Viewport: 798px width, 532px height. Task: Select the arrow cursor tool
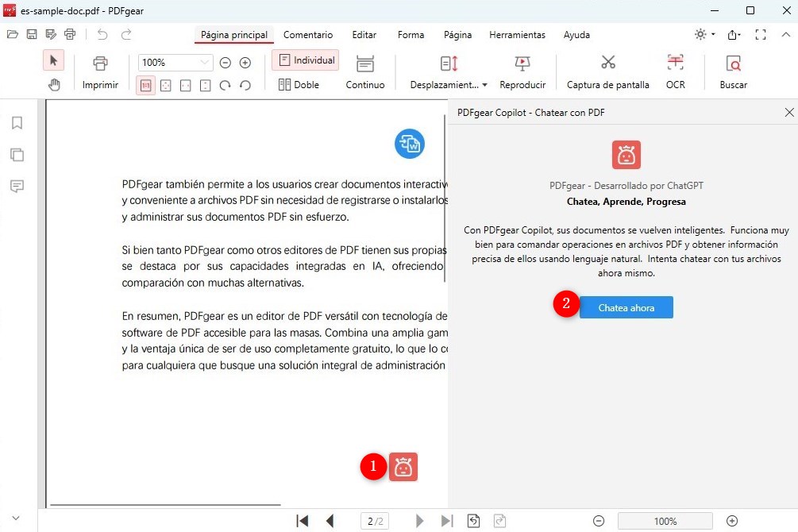[53, 61]
